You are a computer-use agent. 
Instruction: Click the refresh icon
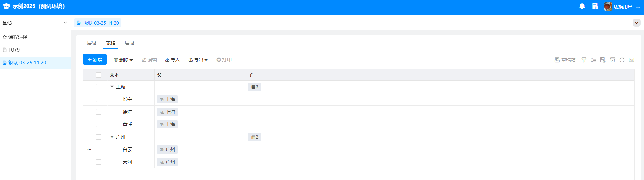click(x=622, y=60)
